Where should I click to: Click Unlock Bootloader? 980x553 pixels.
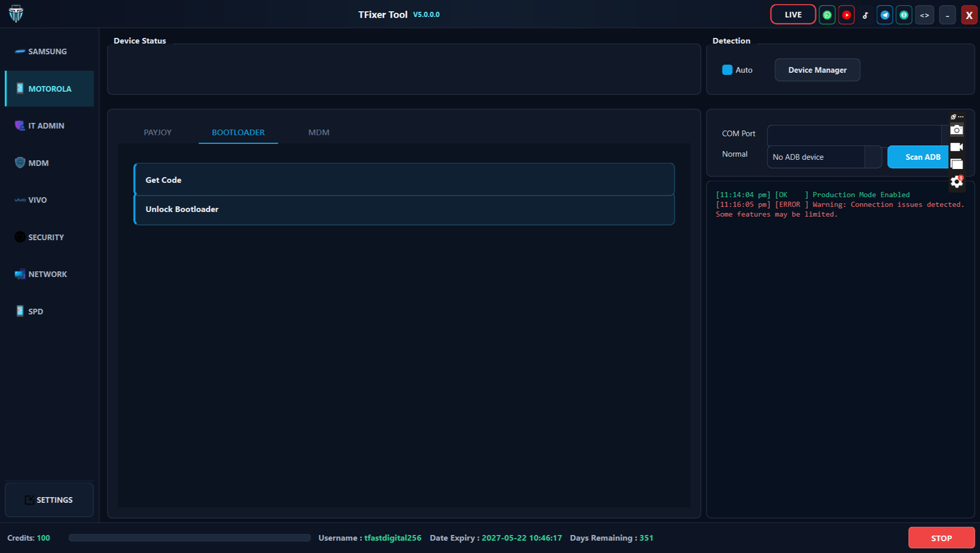coord(404,209)
